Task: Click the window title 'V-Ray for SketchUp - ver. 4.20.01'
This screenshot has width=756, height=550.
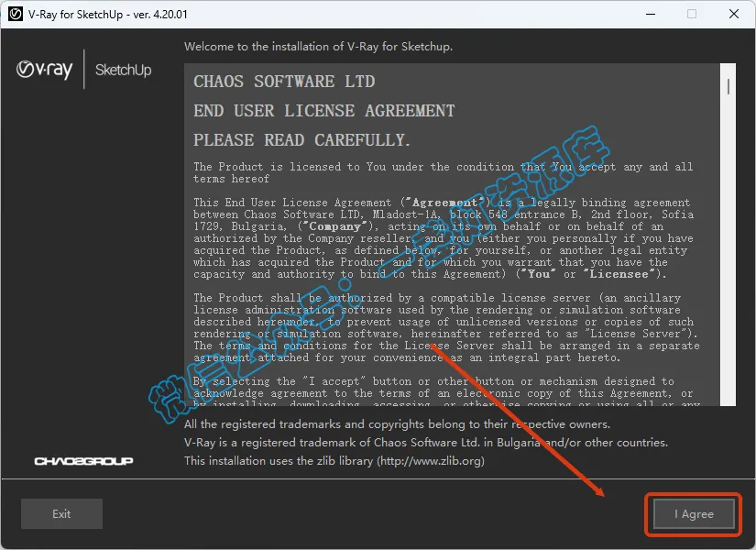Action: 107,15
